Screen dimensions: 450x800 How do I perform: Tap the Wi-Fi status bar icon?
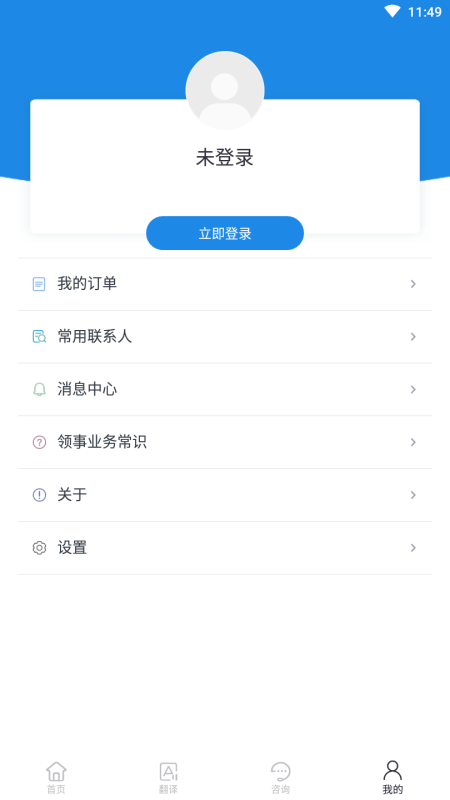[392, 11]
